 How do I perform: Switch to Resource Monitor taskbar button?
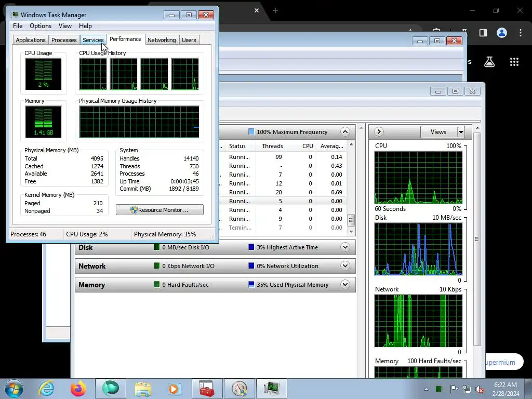click(240, 389)
